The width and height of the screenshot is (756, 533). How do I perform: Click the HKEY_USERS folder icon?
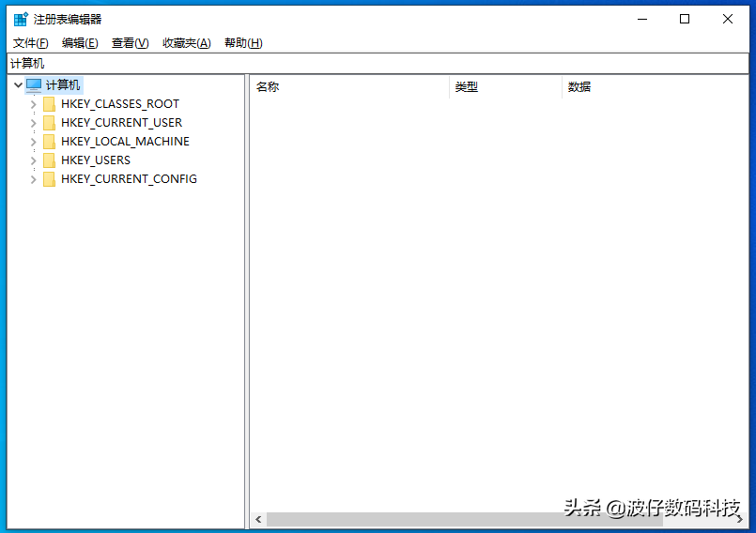(49, 160)
